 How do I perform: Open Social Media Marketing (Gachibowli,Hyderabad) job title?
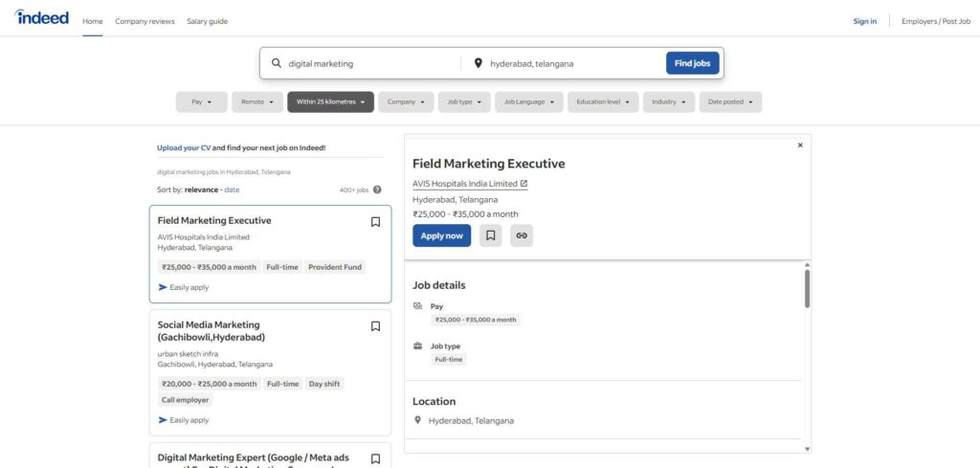tap(212, 331)
